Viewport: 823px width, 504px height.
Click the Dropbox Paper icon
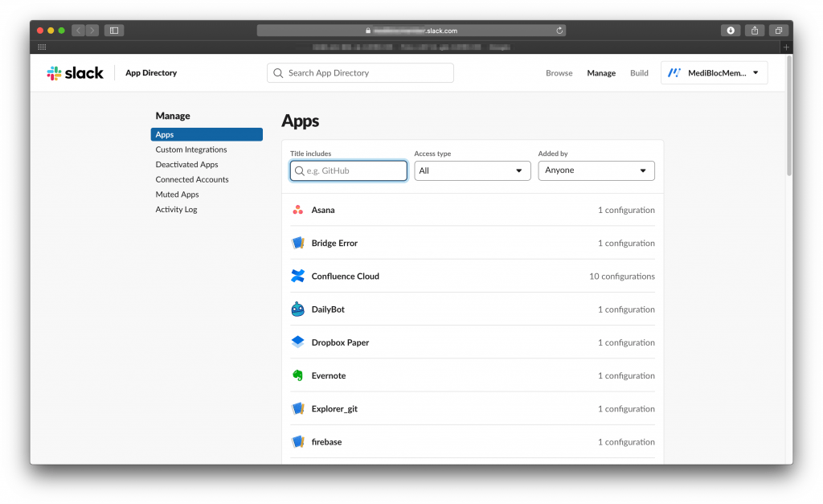(x=297, y=342)
